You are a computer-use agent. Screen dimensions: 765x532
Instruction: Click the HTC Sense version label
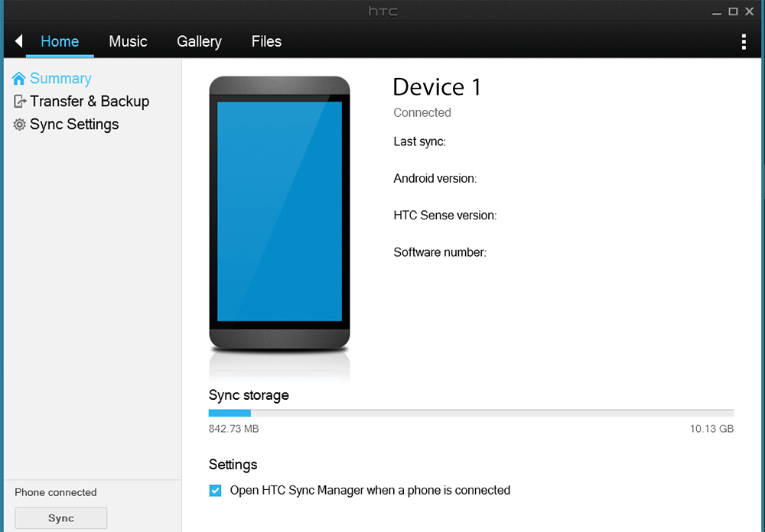click(445, 216)
